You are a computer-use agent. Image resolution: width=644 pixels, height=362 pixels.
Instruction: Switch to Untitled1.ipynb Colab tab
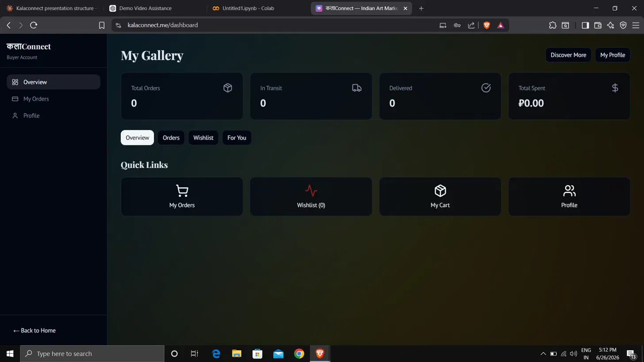click(258, 8)
